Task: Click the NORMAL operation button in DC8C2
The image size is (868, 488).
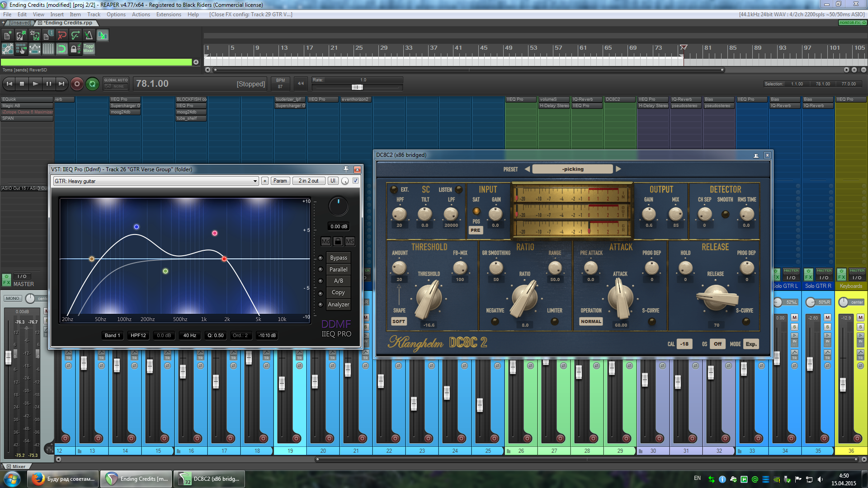Action: point(591,321)
